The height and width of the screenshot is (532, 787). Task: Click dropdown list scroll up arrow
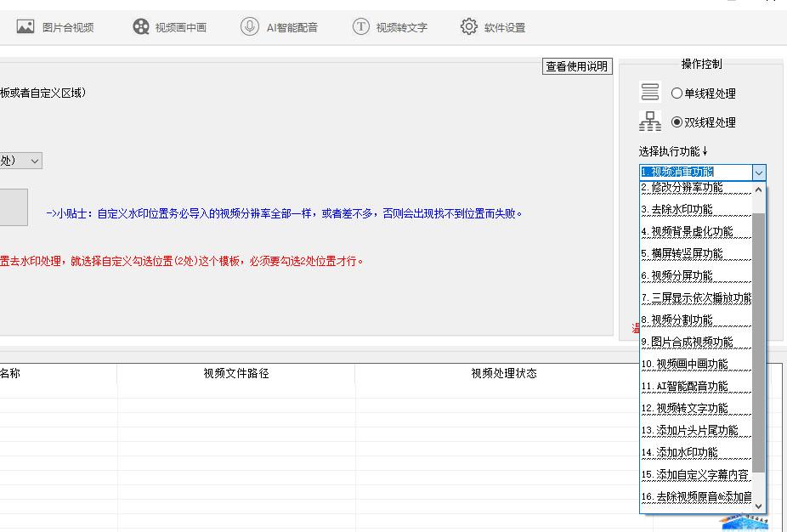tap(758, 190)
